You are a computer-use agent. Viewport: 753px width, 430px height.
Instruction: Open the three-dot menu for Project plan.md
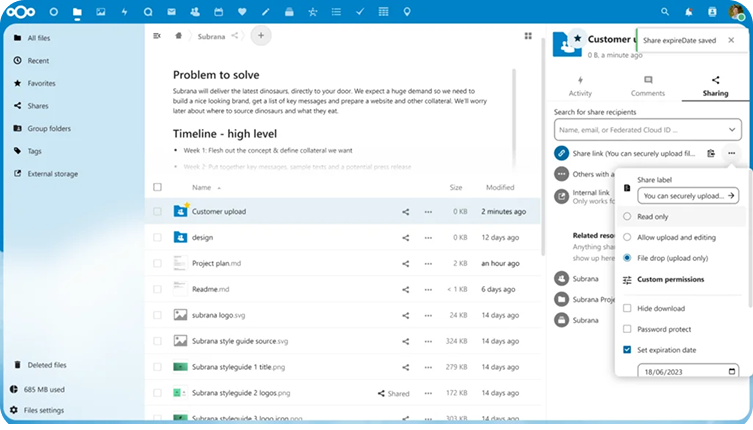click(428, 263)
